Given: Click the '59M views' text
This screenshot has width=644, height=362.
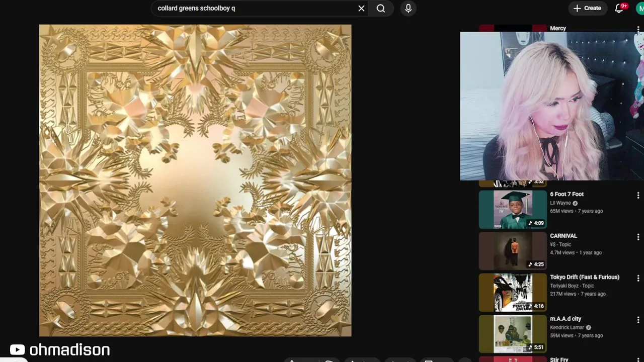Looking at the screenshot, I should pyautogui.click(x=561, y=335).
